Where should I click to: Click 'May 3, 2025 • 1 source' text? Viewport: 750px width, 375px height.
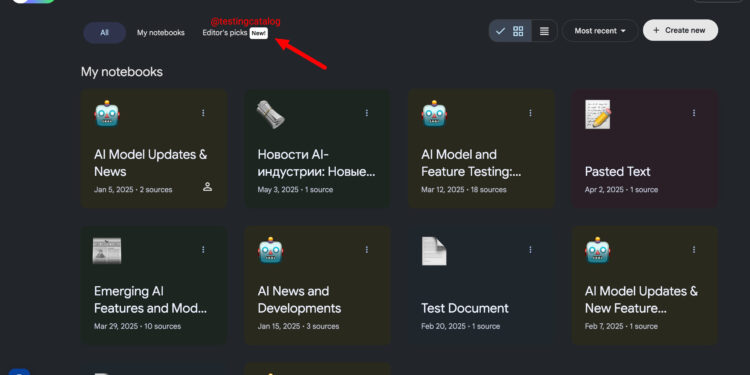[x=295, y=189]
